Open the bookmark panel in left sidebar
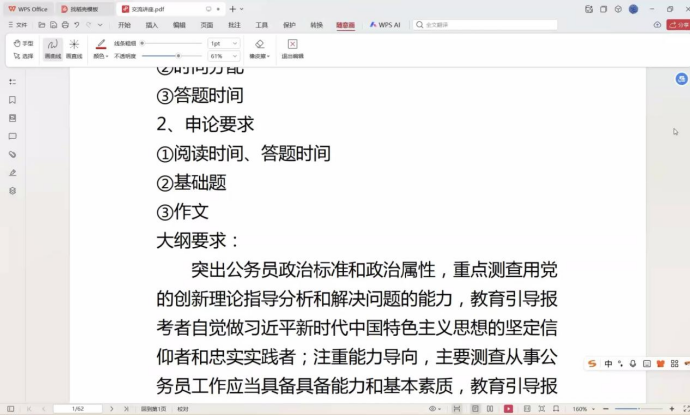 tap(12, 100)
